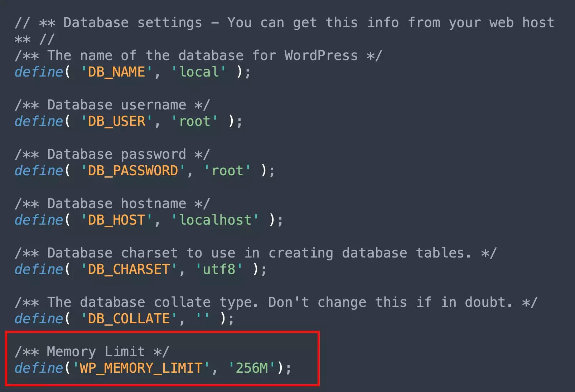Click the 'DB_CHARSET' constant string
575x392 pixels.
click(129, 269)
